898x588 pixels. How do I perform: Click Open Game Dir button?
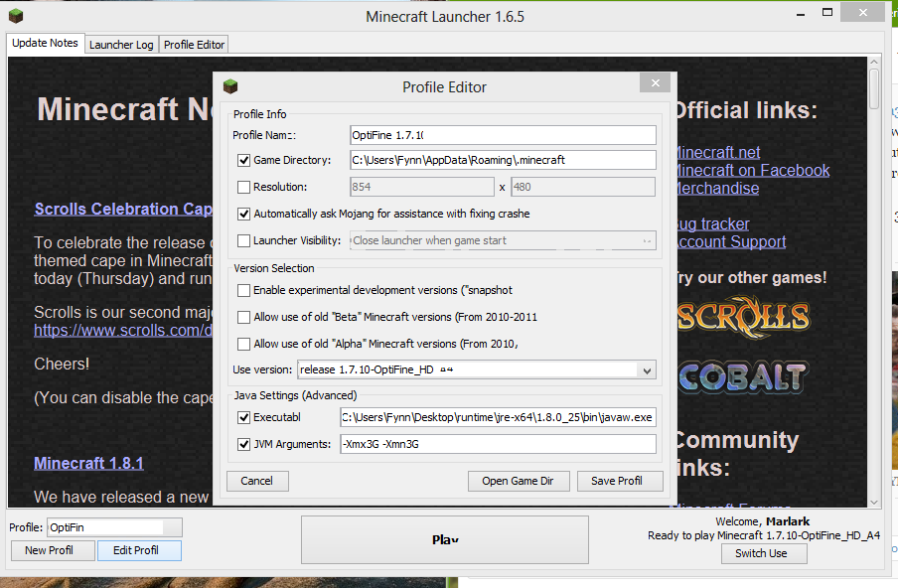tap(519, 481)
